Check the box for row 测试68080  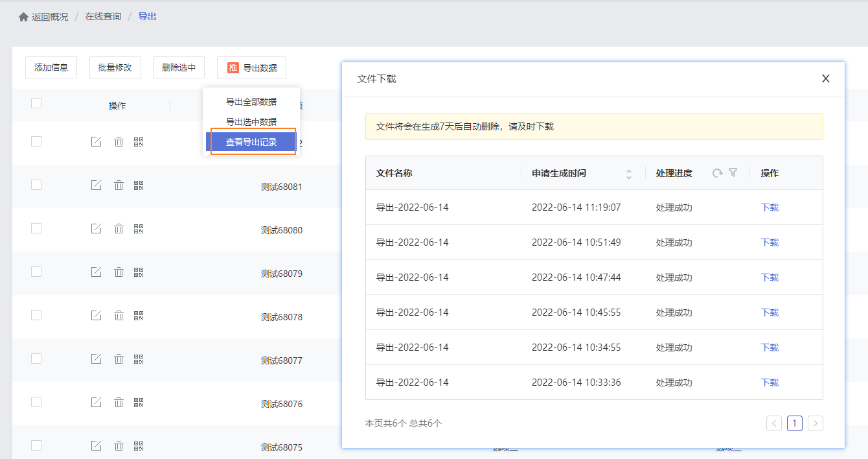(36, 228)
